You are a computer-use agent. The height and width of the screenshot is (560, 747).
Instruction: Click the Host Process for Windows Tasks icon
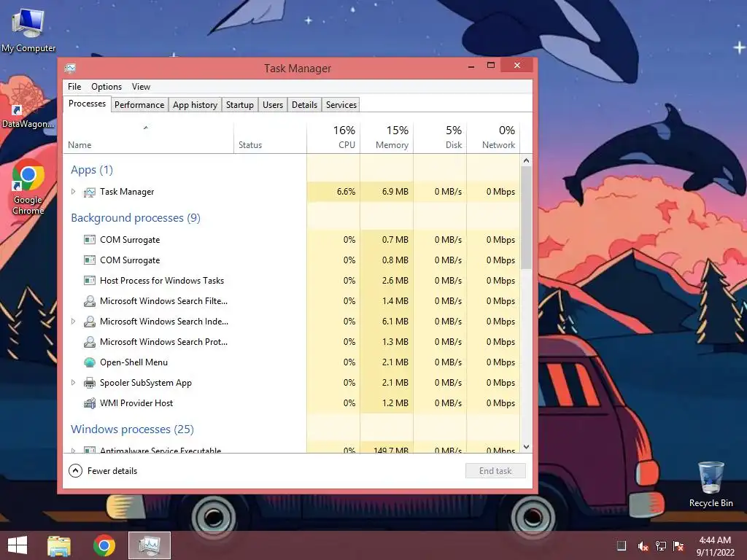click(89, 281)
